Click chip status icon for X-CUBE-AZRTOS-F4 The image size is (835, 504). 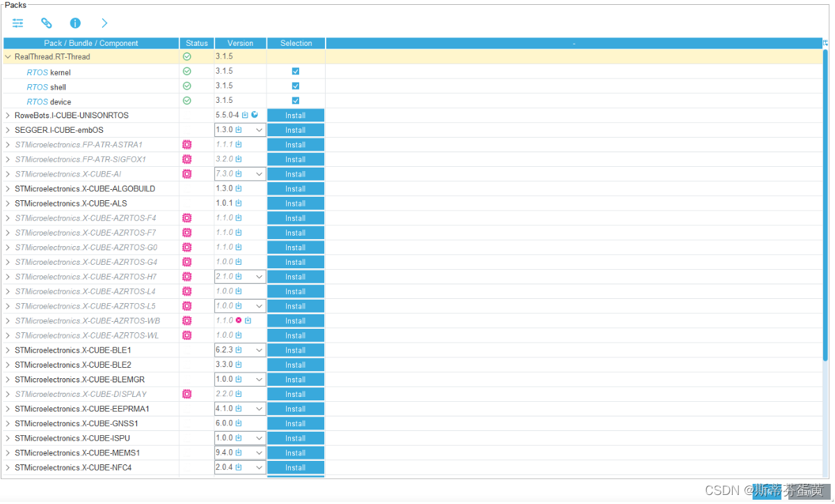pos(186,218)
